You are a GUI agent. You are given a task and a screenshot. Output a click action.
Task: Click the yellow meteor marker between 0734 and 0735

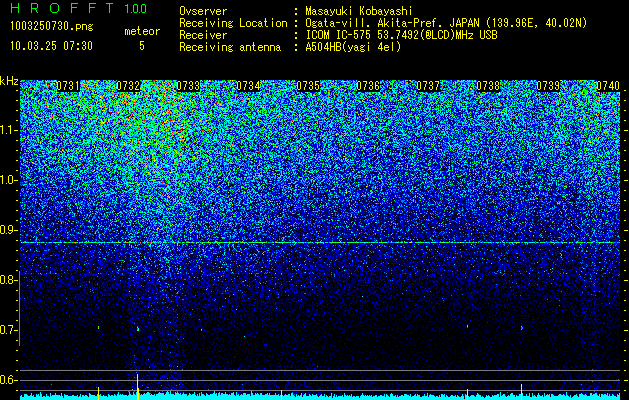pos(281,395)
